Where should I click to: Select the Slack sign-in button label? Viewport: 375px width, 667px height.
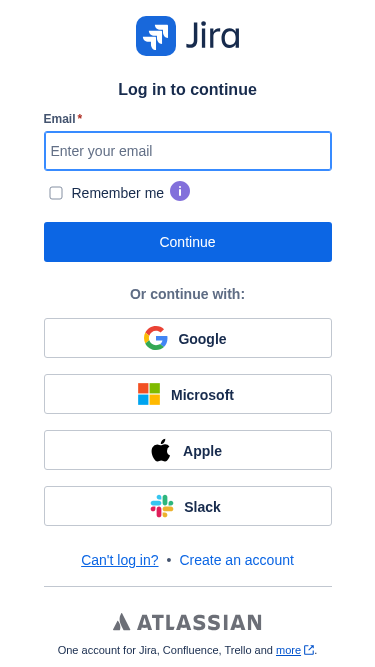click(202, 507)
